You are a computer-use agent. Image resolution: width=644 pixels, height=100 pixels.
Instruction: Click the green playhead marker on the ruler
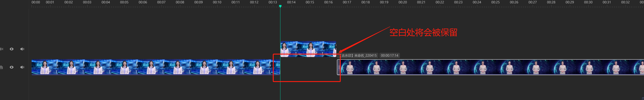coord(280,6)
